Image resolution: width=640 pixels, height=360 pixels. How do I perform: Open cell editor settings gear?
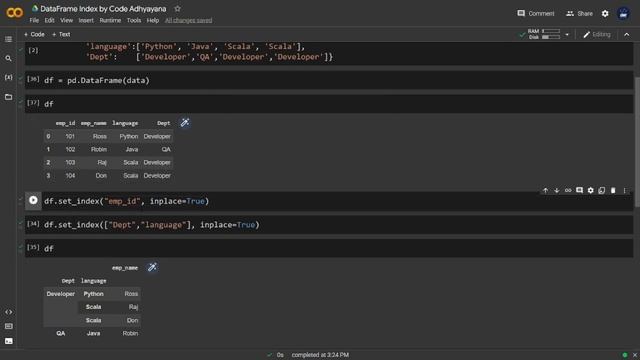point(590,191)
